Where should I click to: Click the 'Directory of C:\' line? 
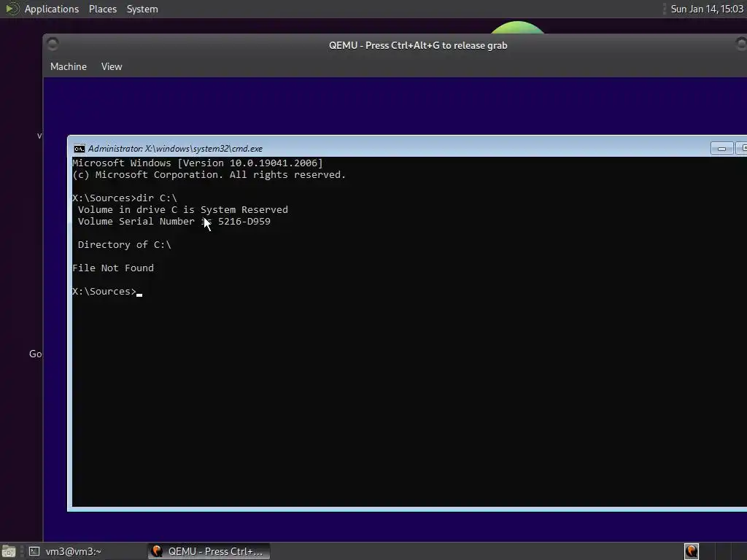point(124,245)
